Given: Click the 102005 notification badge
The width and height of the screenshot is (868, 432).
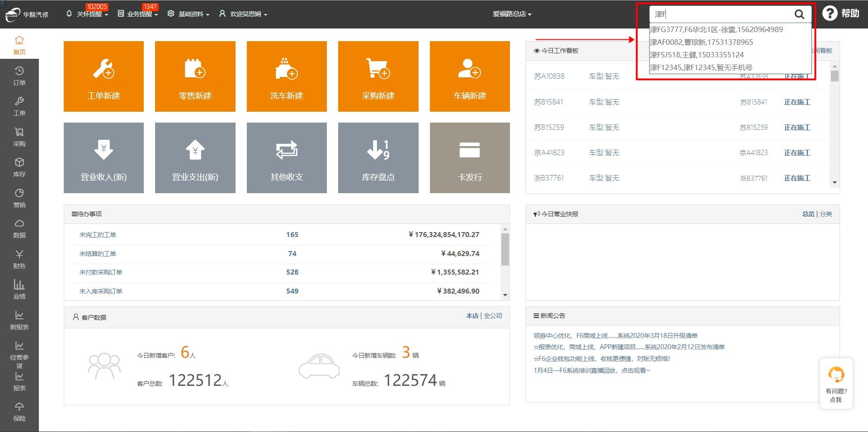Looking at the screenshot, I should (x=97, y=7).
